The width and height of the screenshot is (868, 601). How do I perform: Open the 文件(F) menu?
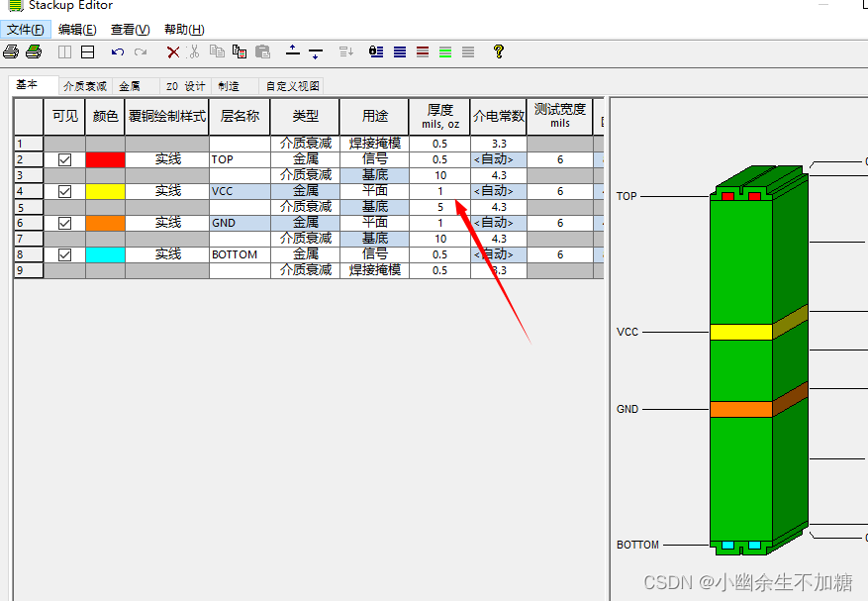click(26, 30)
